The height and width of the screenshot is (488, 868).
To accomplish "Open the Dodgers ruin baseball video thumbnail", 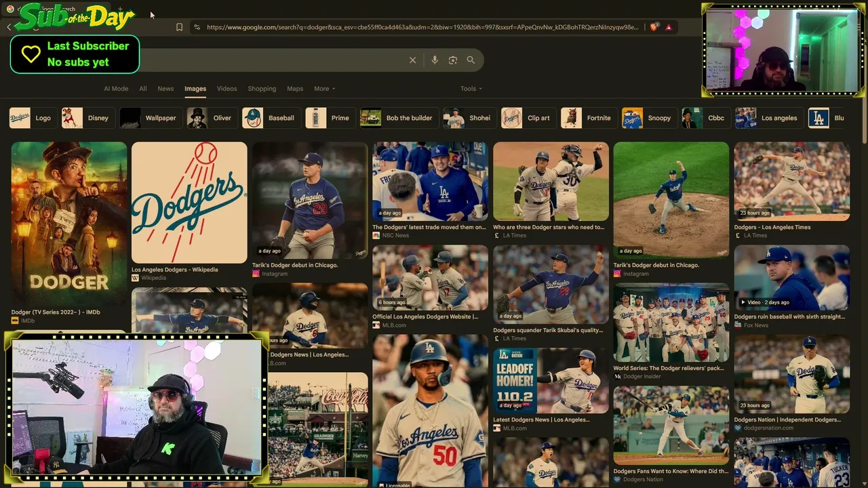I will coord(792,278).
